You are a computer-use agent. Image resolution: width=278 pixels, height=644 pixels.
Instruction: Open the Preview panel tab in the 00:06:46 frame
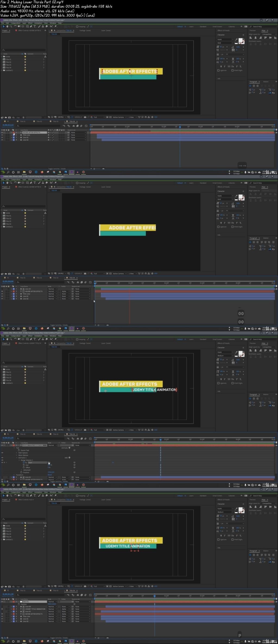click(252, 500)
